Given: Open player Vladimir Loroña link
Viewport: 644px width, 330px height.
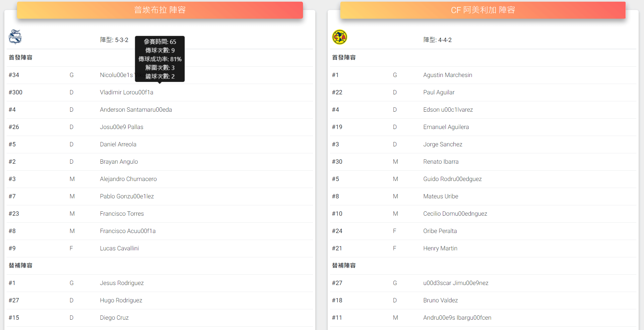Looking at the screenshot, I should point(126,92).
